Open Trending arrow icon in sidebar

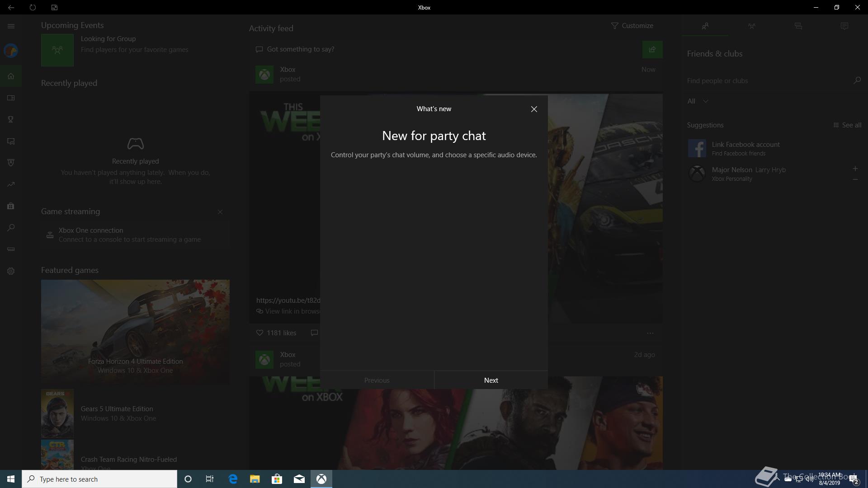click(11, 184)
